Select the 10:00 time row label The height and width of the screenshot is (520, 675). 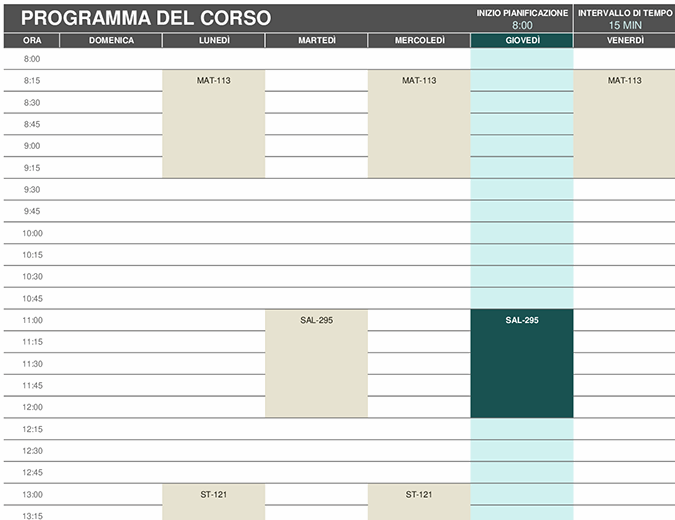pos(32,233)
